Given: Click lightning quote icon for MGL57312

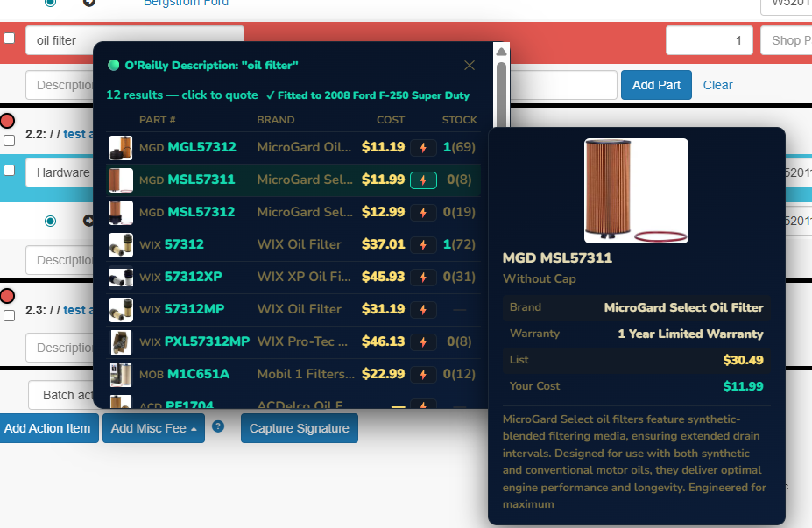Looking at the screenshot, I should pyautogui.click(x=423, y=147).
